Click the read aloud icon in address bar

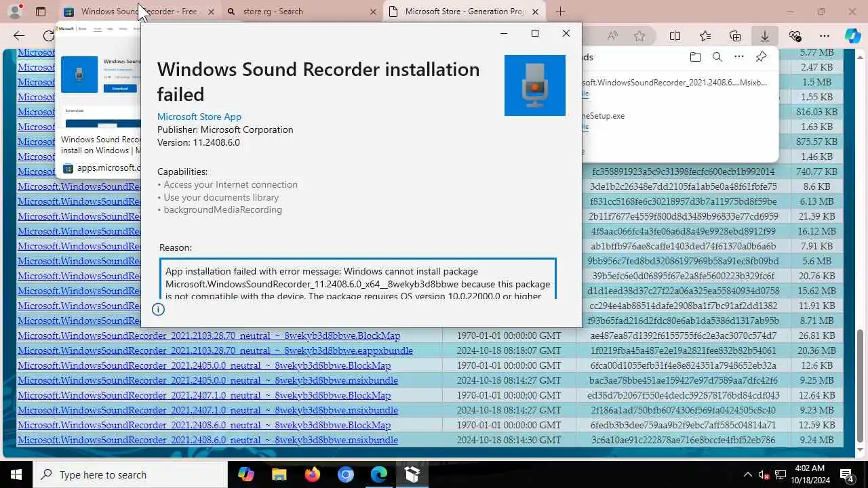(x=612, y=36)
